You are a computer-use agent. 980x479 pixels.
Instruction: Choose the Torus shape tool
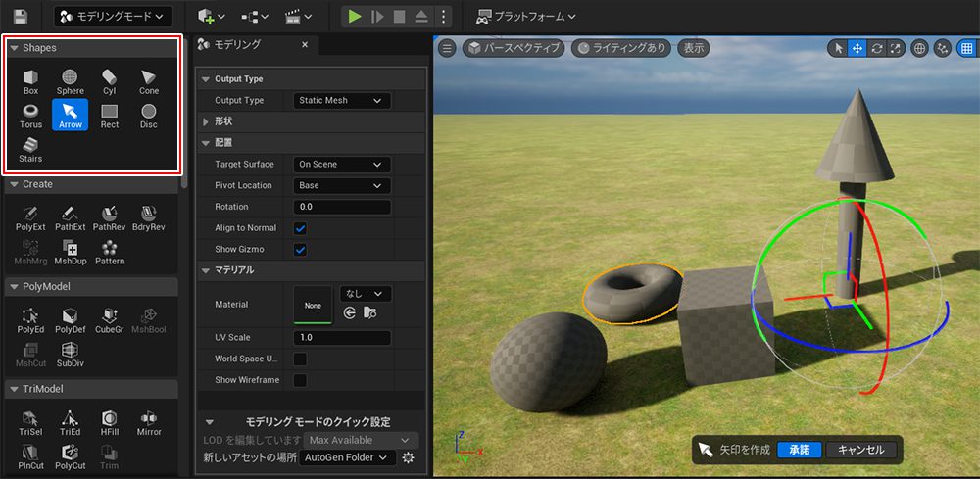click(x=30, y=116)
